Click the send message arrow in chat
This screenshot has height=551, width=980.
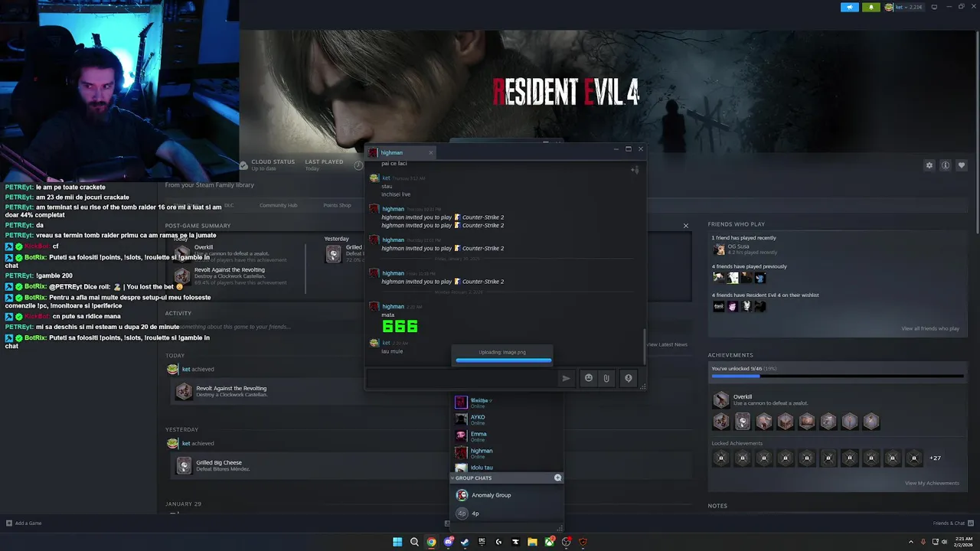pos(566,378)
